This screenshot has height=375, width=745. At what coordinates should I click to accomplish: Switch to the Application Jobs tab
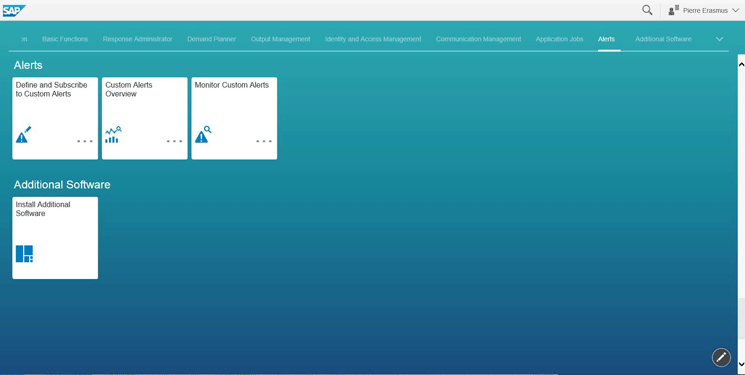pos(559,39)
